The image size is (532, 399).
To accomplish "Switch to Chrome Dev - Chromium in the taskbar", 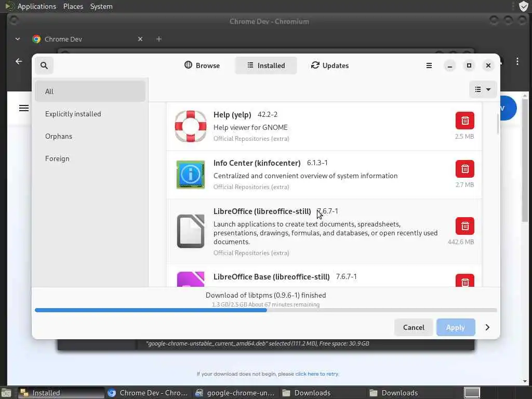I will pos(148,393).
